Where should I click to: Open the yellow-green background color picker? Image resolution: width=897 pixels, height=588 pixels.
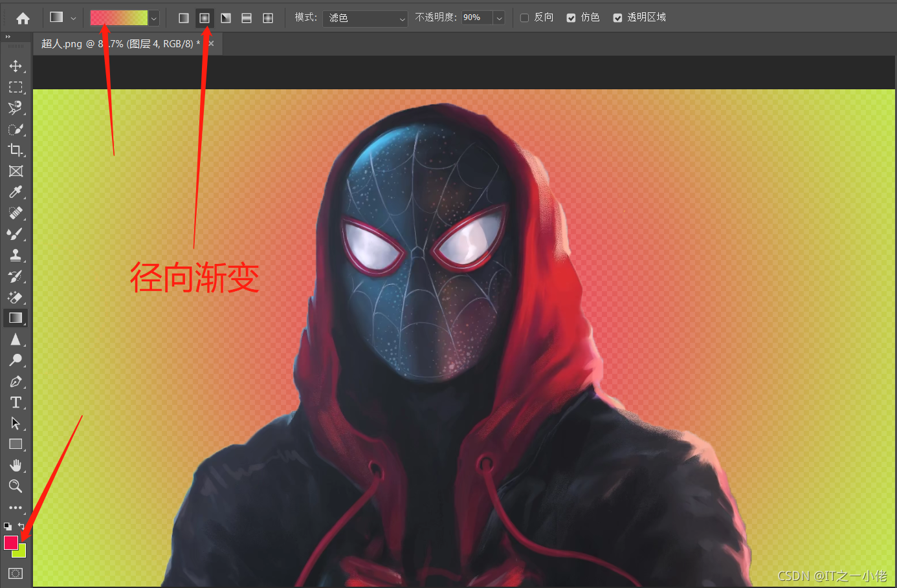click(x=22, y=553)
